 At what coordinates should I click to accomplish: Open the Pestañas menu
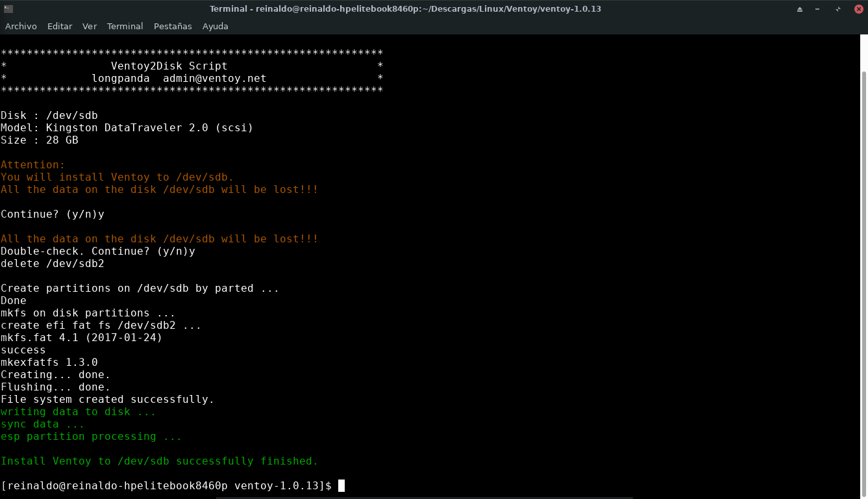click(x=173, y=26)
